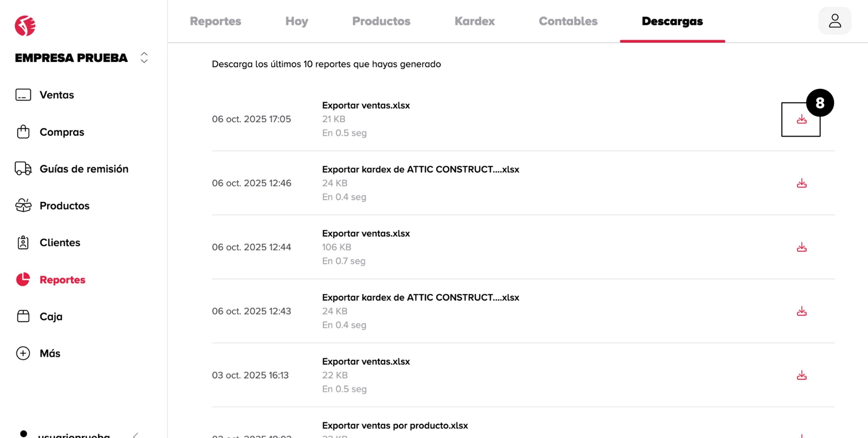Select the Hoy tab

296,21
